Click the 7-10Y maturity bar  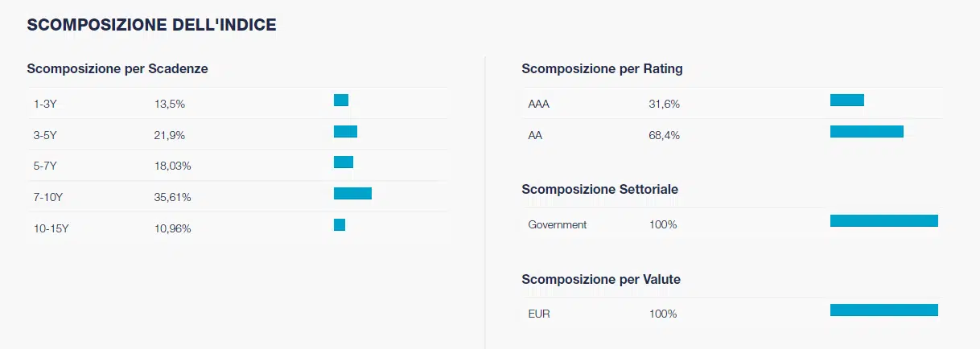click(x=352, y=194)
